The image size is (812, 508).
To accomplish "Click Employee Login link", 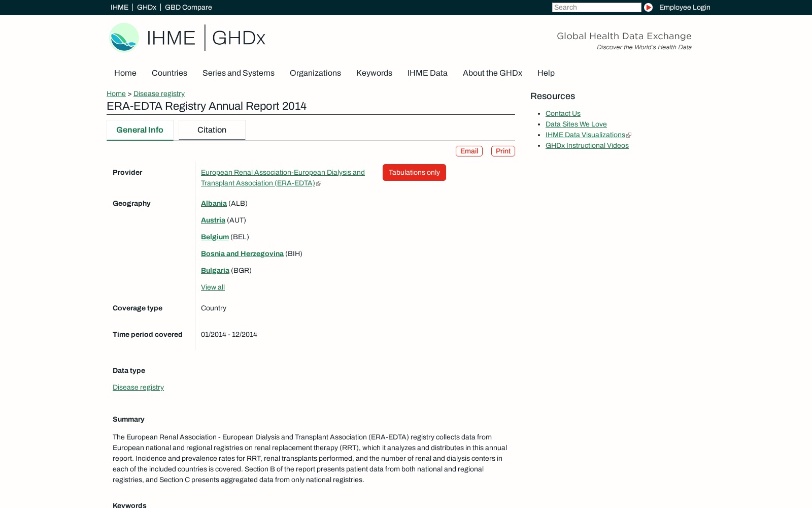I will click(685, 8).
